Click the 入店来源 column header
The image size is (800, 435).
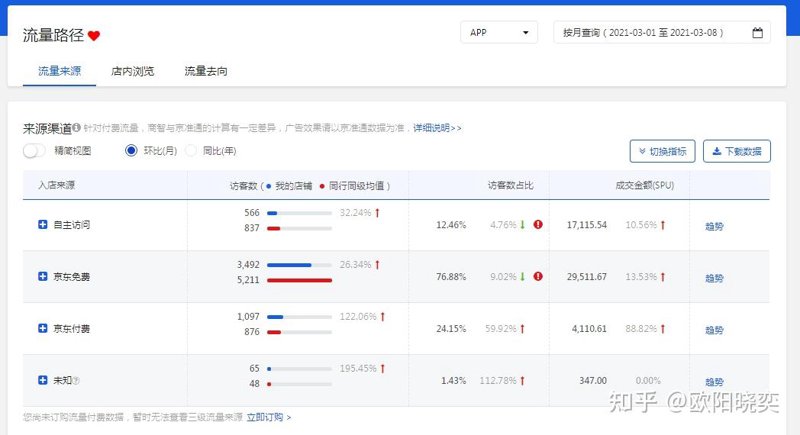[57, 185]
